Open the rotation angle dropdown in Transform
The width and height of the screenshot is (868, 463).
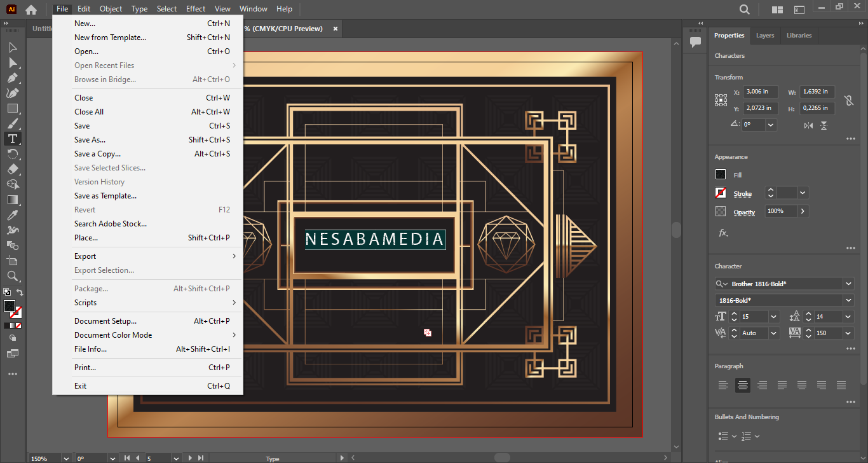click(771, 125)
